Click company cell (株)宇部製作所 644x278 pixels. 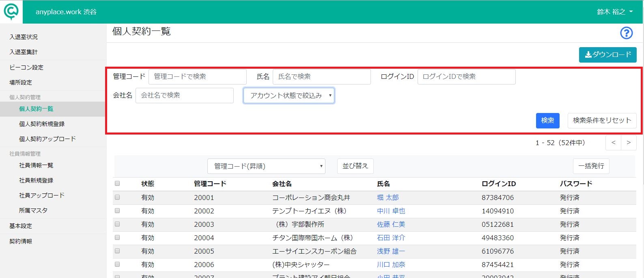pyautogui.click(x=300, y=224)
